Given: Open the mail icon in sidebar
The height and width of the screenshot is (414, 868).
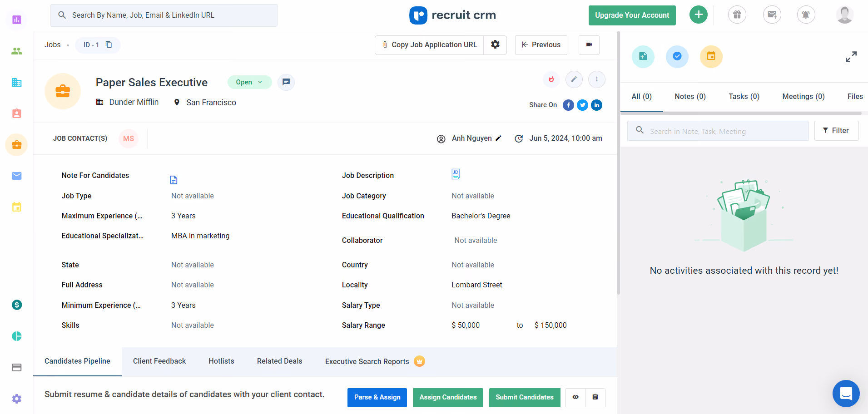Looking at the screenshot, I should pyautogui.click(x=17, y=176).
